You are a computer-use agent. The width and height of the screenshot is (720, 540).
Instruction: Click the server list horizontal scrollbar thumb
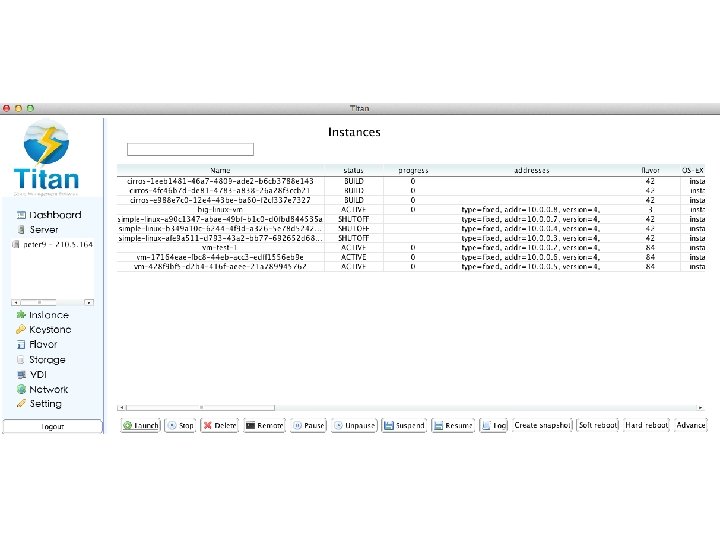pos(39,302)
